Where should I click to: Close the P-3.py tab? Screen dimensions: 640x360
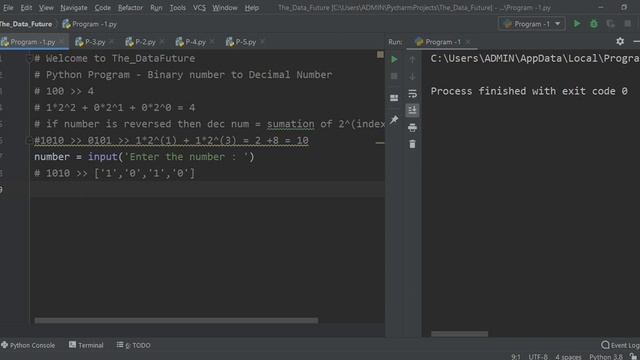pyautogui.click(x=111, y=42)
